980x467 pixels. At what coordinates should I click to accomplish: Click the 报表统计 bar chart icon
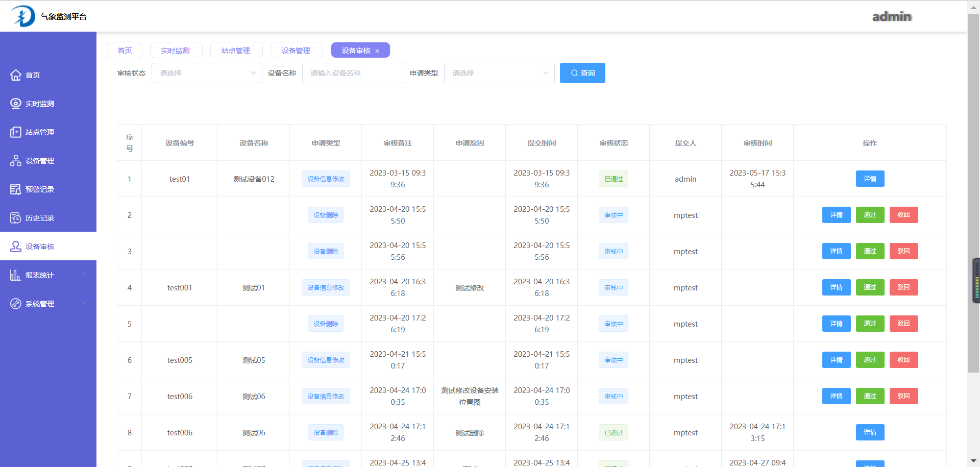(x=16, y=275)
